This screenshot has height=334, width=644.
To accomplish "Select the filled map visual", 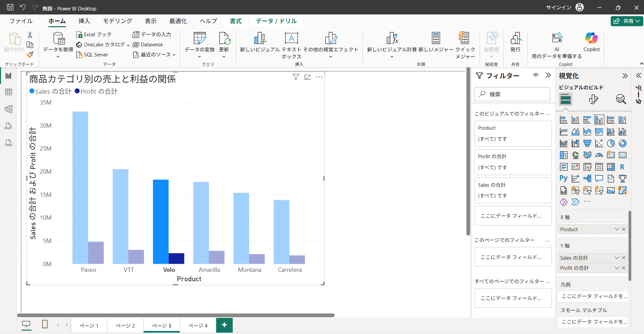I will (x=587, y=155).
